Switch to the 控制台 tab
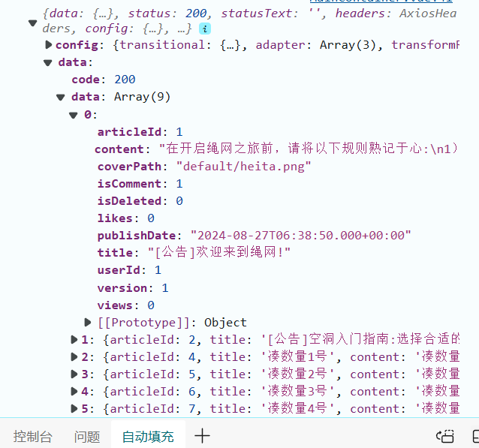The height and width of the screenshot is (448, 479). click(x=33, y=437)
